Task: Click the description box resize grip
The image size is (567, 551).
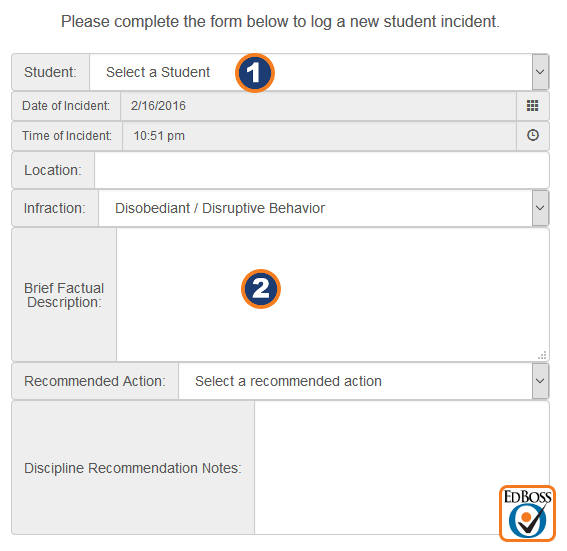Action: click(542, 355)
